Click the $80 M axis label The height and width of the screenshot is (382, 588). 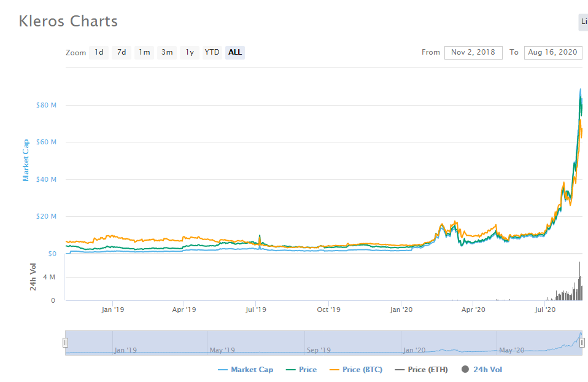point(46,105)
